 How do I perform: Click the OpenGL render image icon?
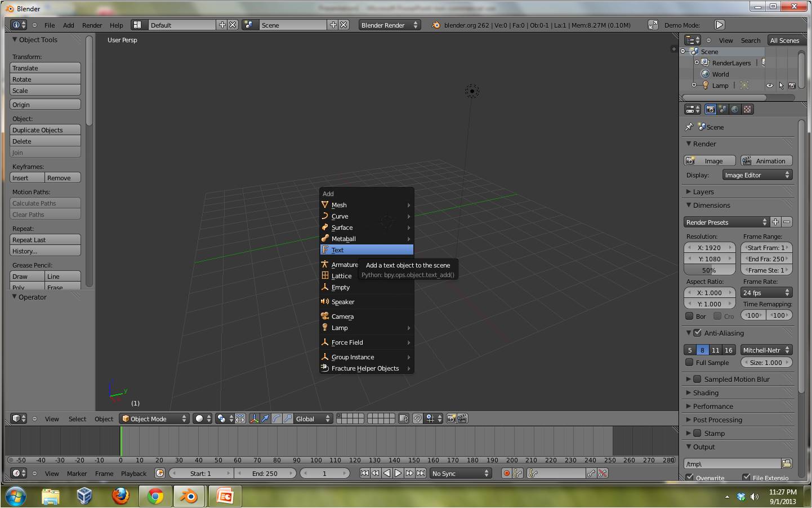(451, 418)
